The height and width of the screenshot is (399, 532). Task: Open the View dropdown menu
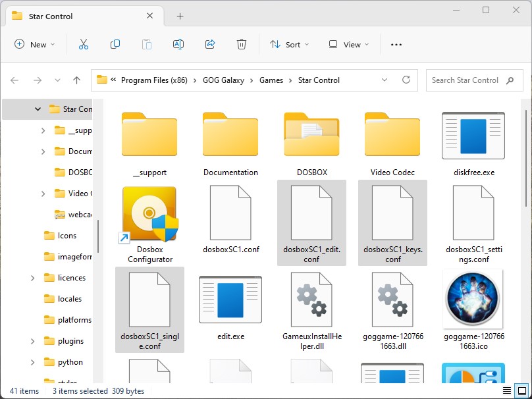coord(349,45)
